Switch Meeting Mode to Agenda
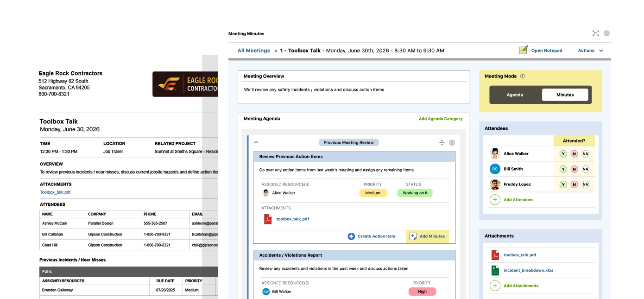 [x=515, y=95]
